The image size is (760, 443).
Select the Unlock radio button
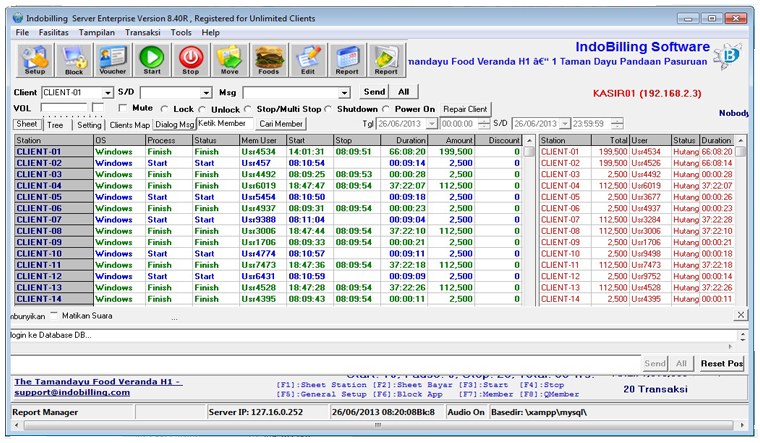tap(202, 109)
